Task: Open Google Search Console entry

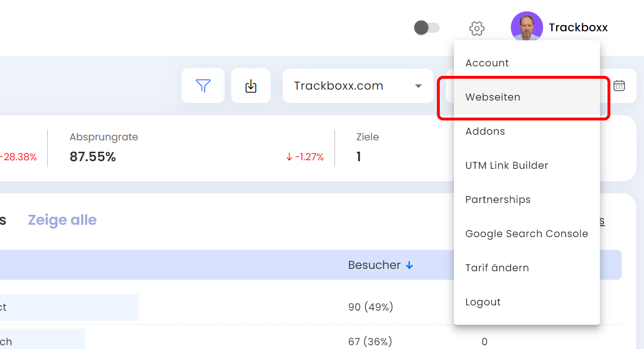Action: (526, 234)
